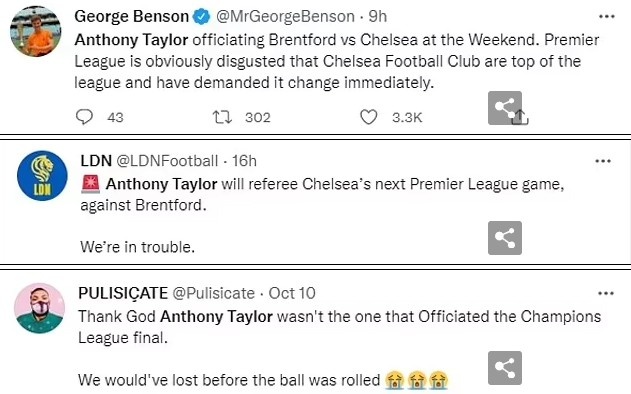Click the 16h timestamp on LDN's tweet
The width and height of the screenshot is (631, 394).
244,161
